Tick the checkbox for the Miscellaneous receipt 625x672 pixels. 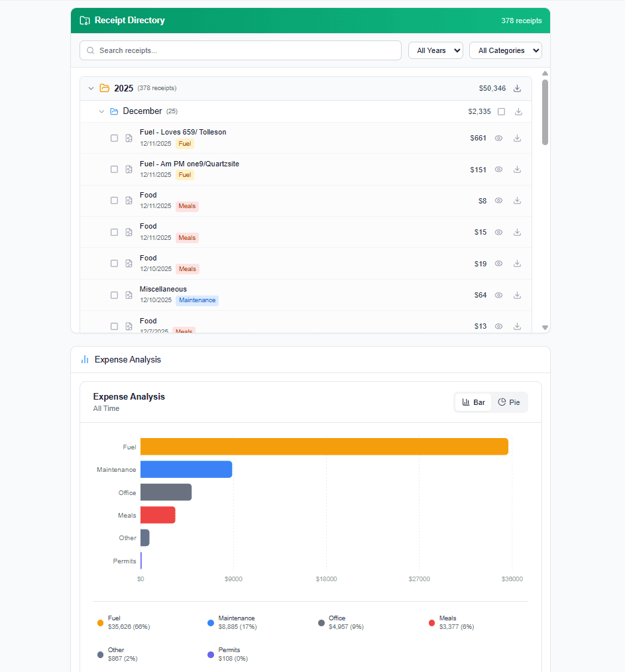pyautogui.click(x=114, y=295)
